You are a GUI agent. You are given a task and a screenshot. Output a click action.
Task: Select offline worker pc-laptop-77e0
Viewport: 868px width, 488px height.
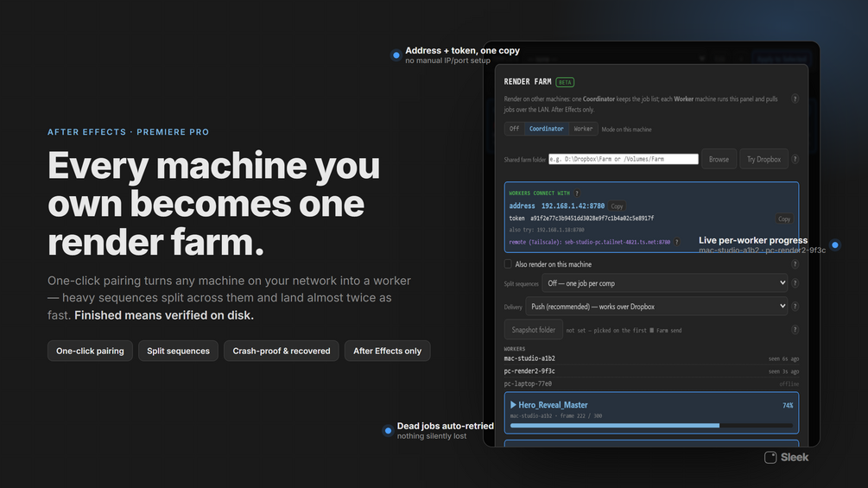coord(528,384)
